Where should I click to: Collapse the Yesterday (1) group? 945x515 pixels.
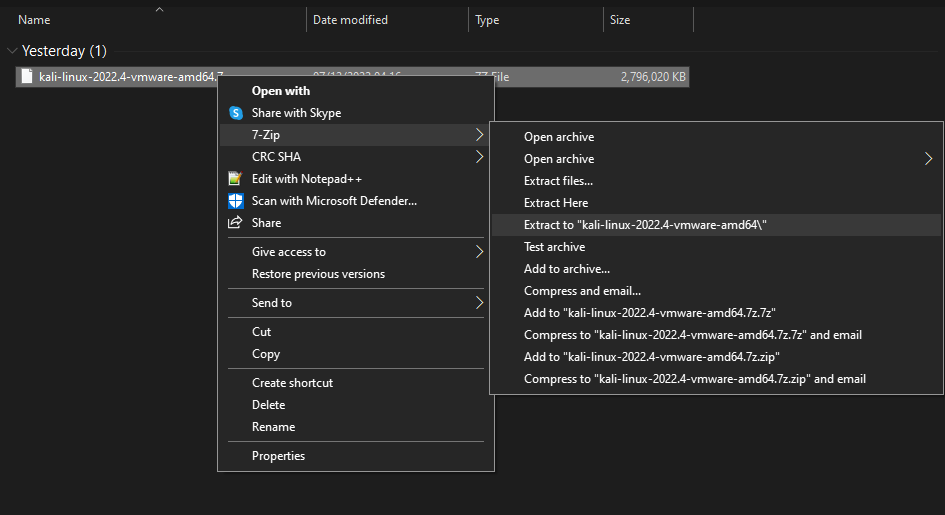click(x=11, y=51)
